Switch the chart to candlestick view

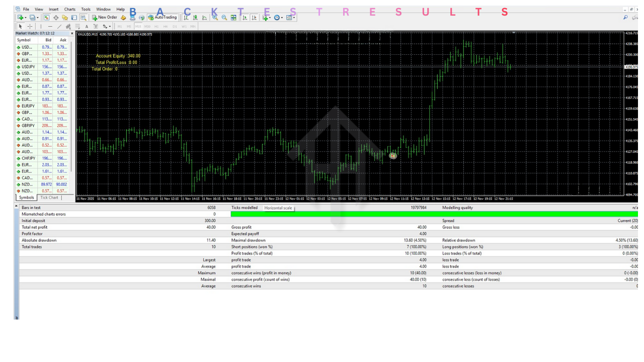[x=195, y=18]
